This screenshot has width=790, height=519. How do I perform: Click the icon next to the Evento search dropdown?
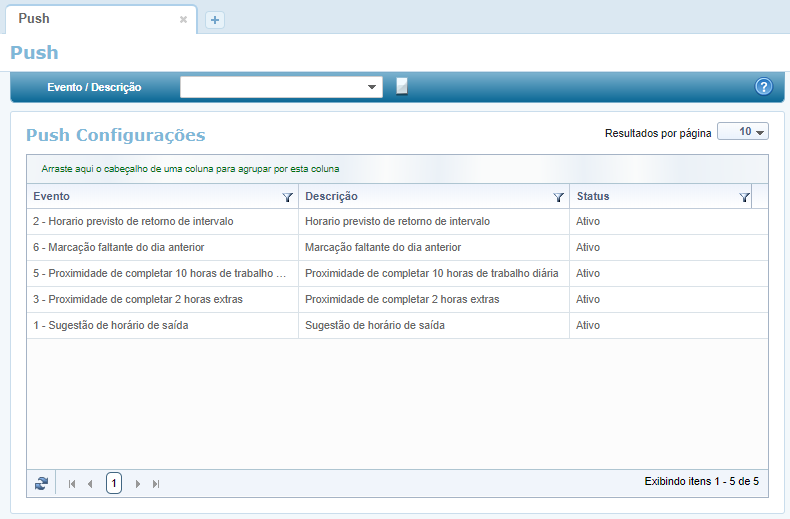click(402, 86)
